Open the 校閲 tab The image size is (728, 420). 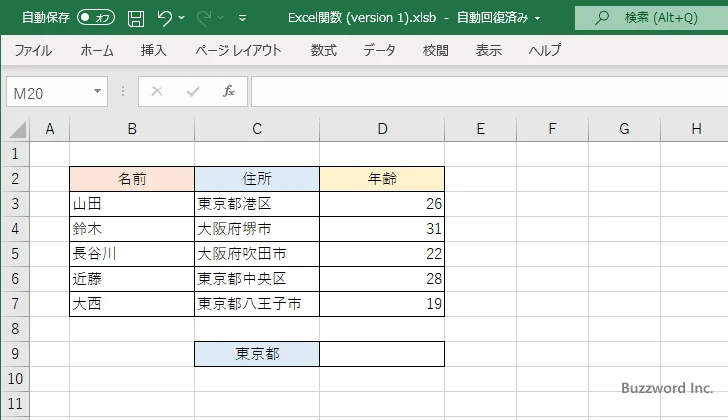436,50
